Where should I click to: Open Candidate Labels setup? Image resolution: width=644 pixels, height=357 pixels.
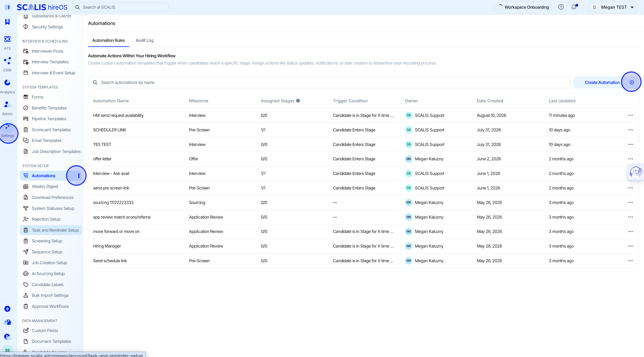tap(48, 284)
